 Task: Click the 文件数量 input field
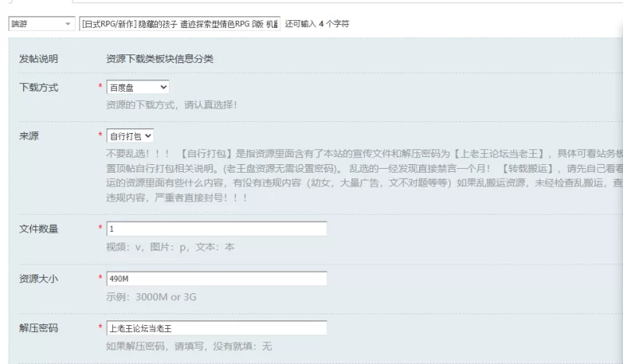click(x=216, y=229)
